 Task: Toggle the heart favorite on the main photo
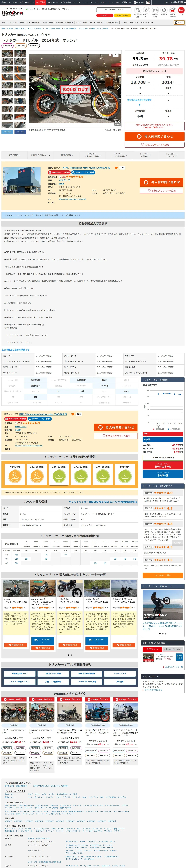point(110,55)
